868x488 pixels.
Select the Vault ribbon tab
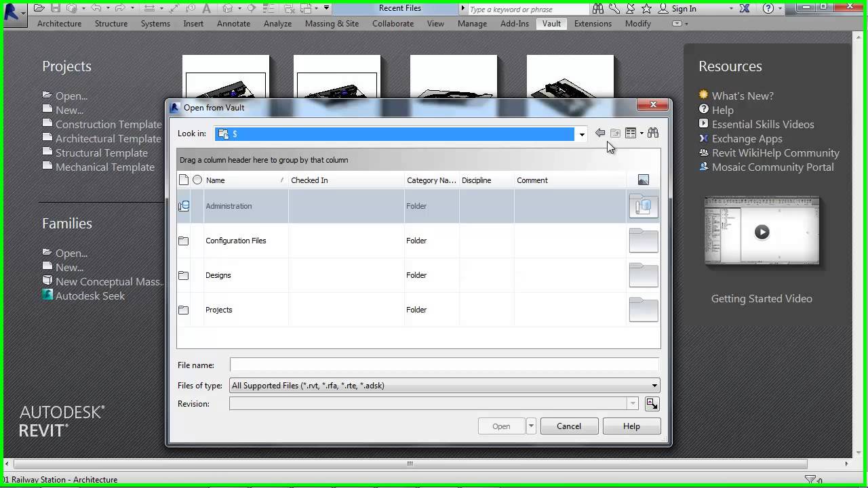click(551, 24)
